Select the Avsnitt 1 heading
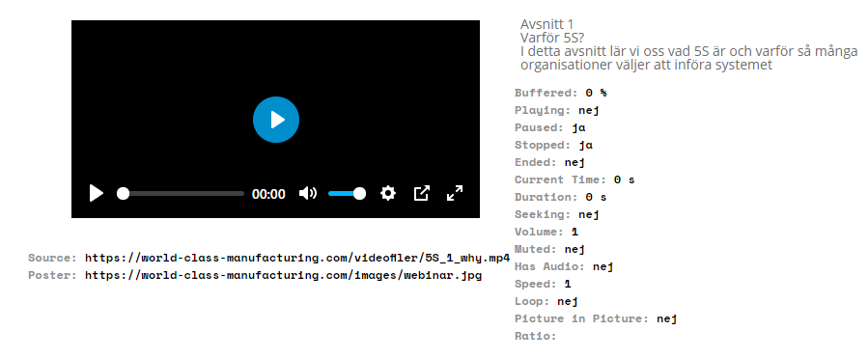868x358 pixels. tap(546, 24)
